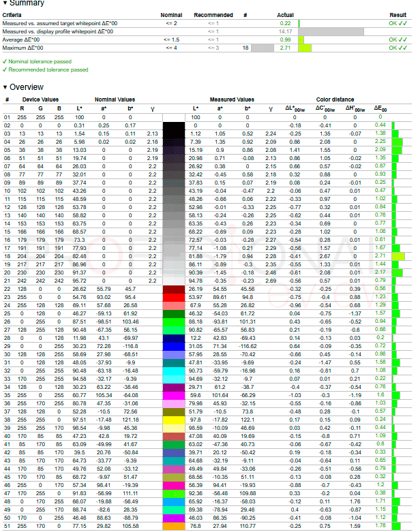
Task: Click the gray bar for whitepoint 14.17
Action: [x=331, y=31]
